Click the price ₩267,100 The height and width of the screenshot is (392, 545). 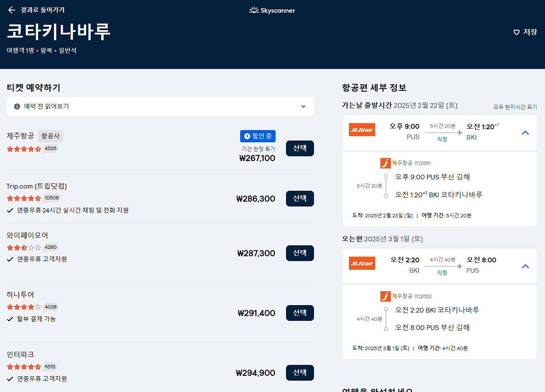257,158
